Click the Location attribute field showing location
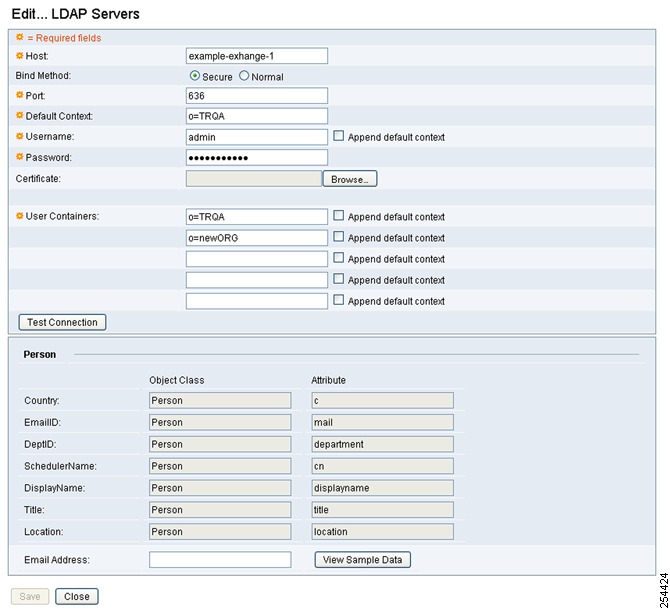Image resolution: width=670 pixels, height=611 pixels. point(382,532)
